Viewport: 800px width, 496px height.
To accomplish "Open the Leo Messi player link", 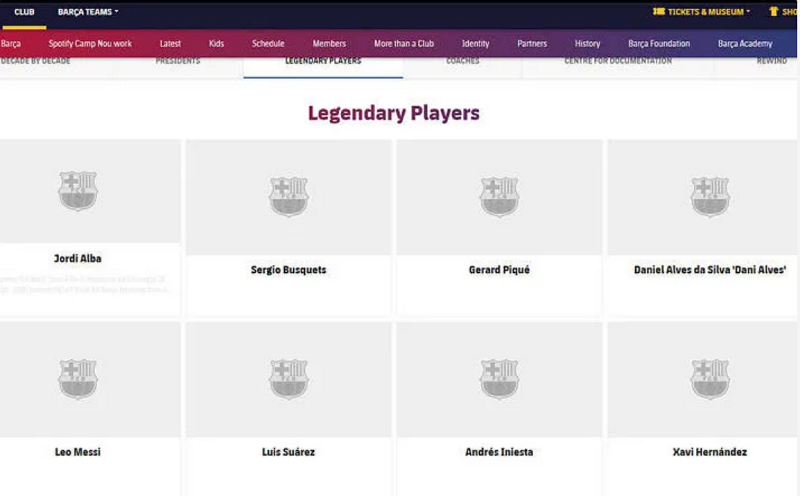I will pyautogui.click(x=78, y=452).
